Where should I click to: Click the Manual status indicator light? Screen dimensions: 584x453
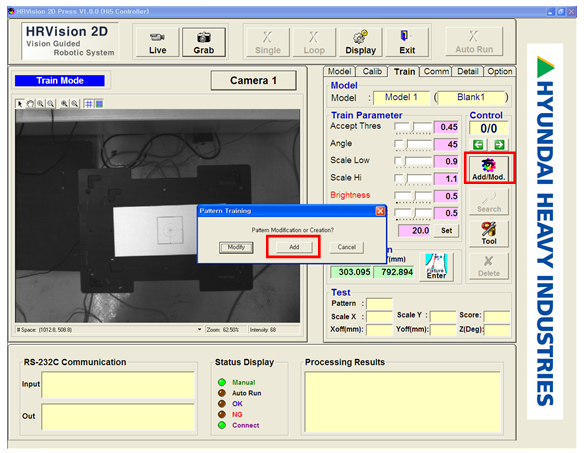tap(222, 382)
